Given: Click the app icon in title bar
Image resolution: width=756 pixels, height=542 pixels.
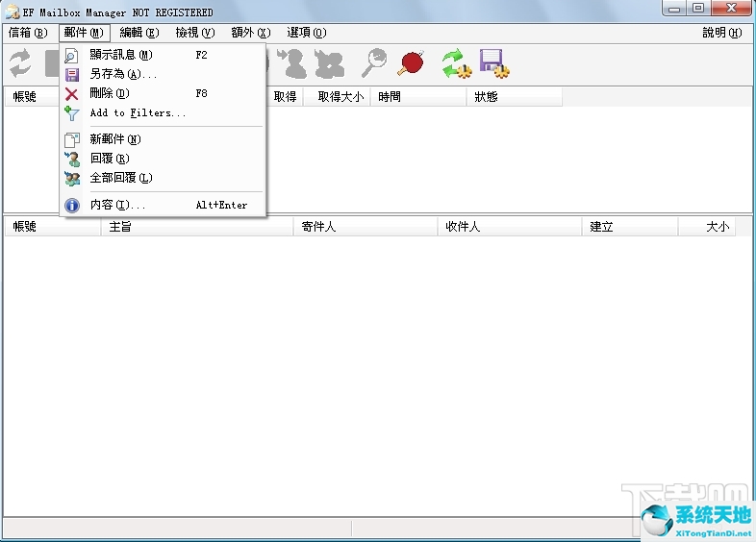Looking at the screenshot, I should tap(13, 12).
